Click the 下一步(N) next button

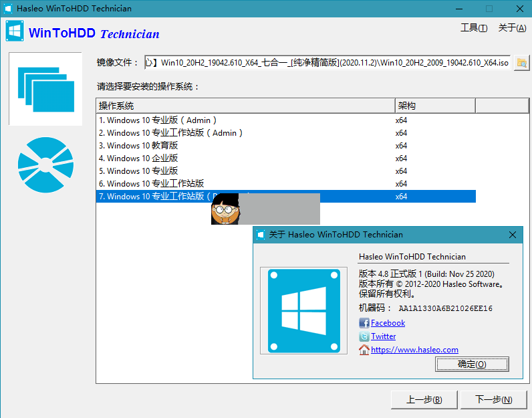coord(494,400)
